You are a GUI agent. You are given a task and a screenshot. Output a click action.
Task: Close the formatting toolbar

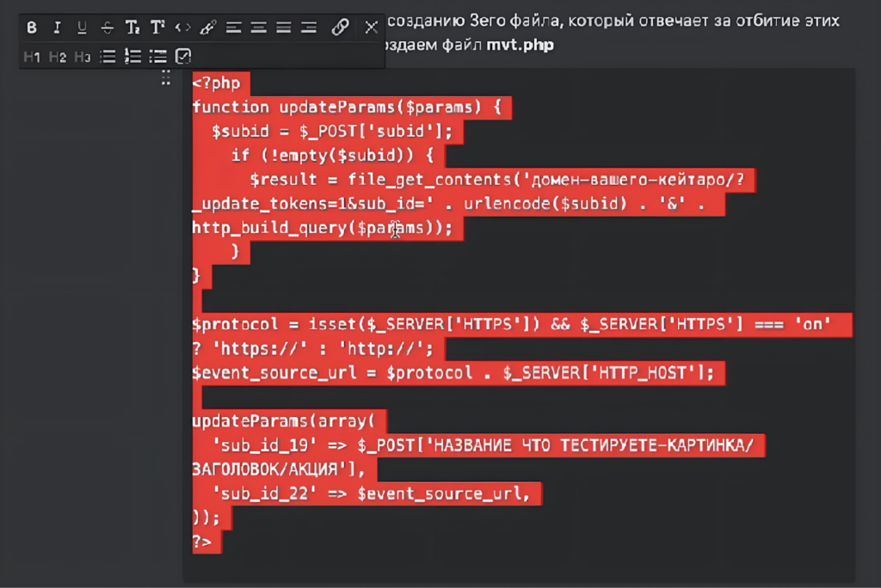[x=371, y=28]
